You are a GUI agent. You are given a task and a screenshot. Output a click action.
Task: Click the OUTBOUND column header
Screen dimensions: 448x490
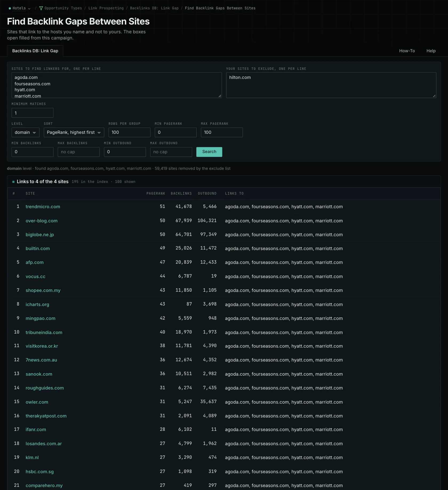tap(207, 194)
